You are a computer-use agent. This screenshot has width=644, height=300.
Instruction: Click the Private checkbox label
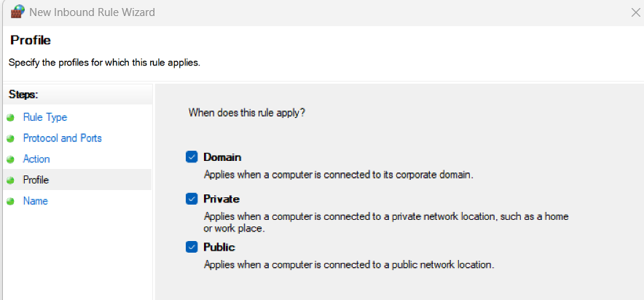[x=221, y=199]
